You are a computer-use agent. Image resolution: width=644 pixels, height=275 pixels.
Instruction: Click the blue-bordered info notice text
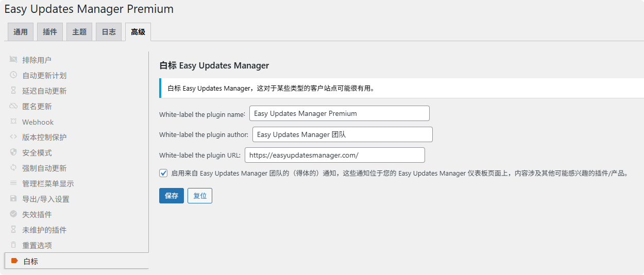(x=271, y=88)
